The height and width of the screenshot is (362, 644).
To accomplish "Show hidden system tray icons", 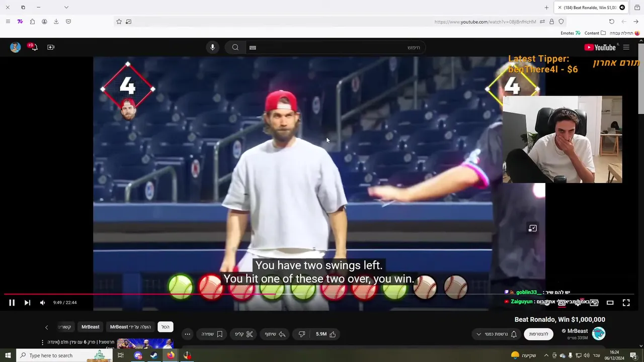I will click(x=546, y=355).
